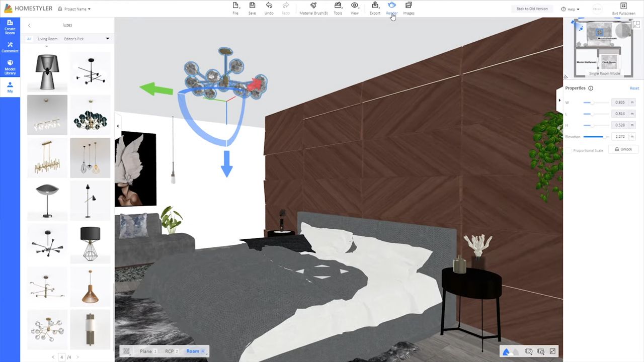The height and width of the screenshot is (362, 644).
Task: Select the black shade wire-base lamp thumbnail
Action: click(x=90, y=243)
